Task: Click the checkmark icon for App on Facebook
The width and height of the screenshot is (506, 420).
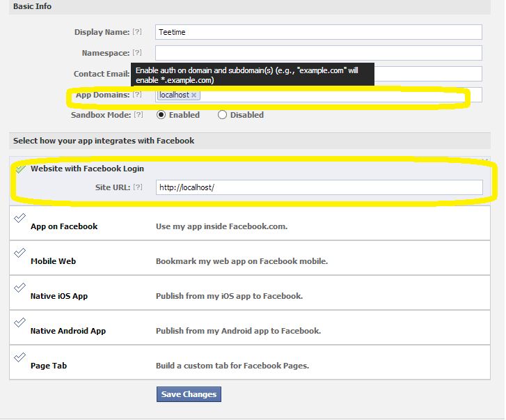Action: [x=19, y=218]
